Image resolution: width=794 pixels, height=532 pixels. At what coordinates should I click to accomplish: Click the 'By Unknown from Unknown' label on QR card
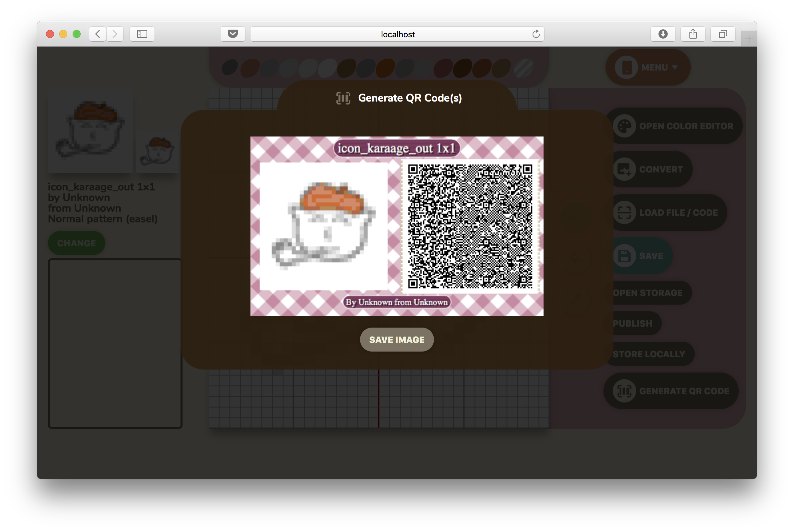pos(396,302)
